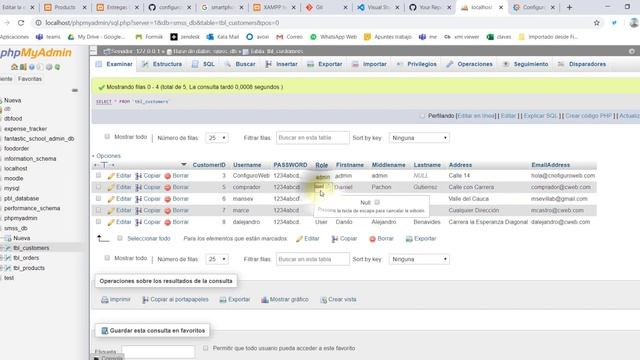Open lower Sort by key dropdown
640x360 pixels.
coord(419,259)
